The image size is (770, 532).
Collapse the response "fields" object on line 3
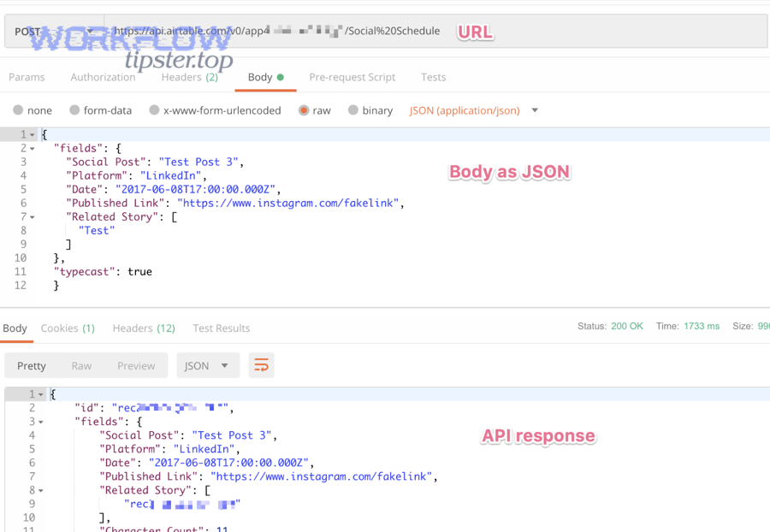tap(40, 422)
